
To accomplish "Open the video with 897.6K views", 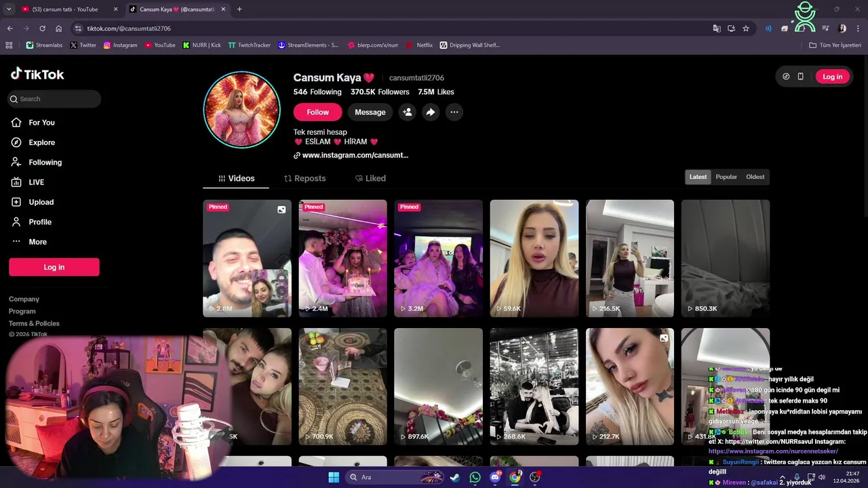I will (x=438, y=386).
